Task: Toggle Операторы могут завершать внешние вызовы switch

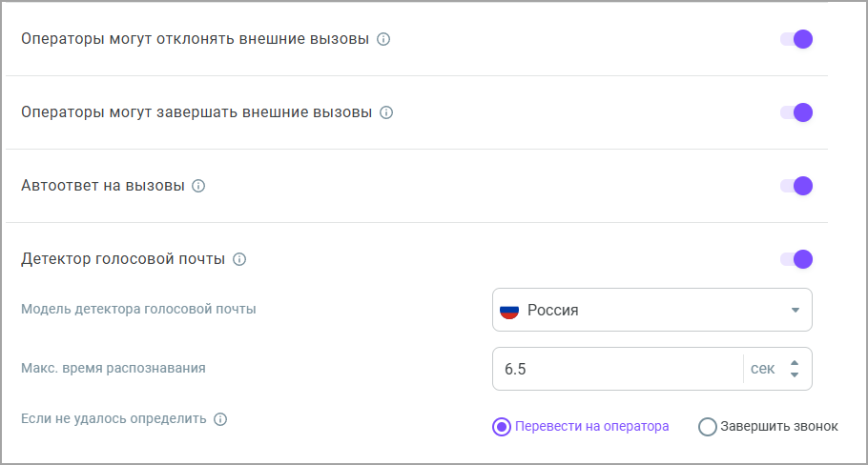Action: [796, 112]
